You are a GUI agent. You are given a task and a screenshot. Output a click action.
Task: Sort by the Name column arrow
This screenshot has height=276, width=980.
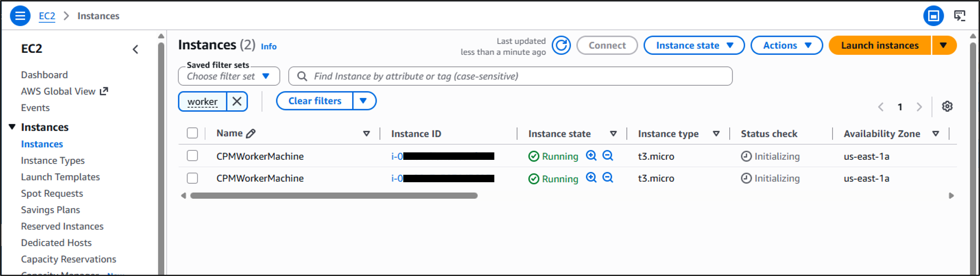click(366, 134)
